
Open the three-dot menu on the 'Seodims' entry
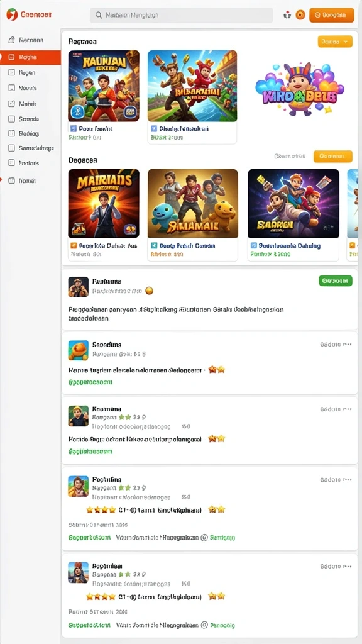tap(347, 345)
